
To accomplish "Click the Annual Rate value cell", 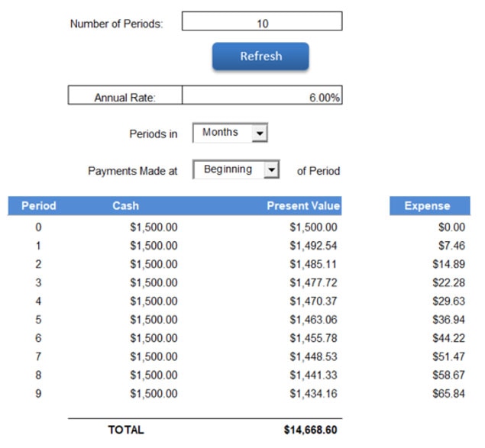I will pos(262,98).
